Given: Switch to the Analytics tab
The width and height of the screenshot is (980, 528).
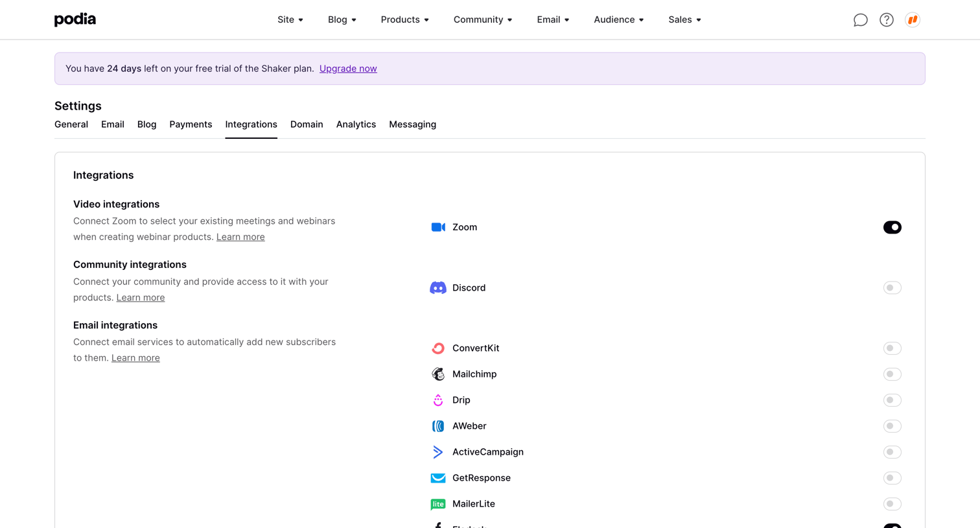Looking at the screenshot, I should click(356, 125).
